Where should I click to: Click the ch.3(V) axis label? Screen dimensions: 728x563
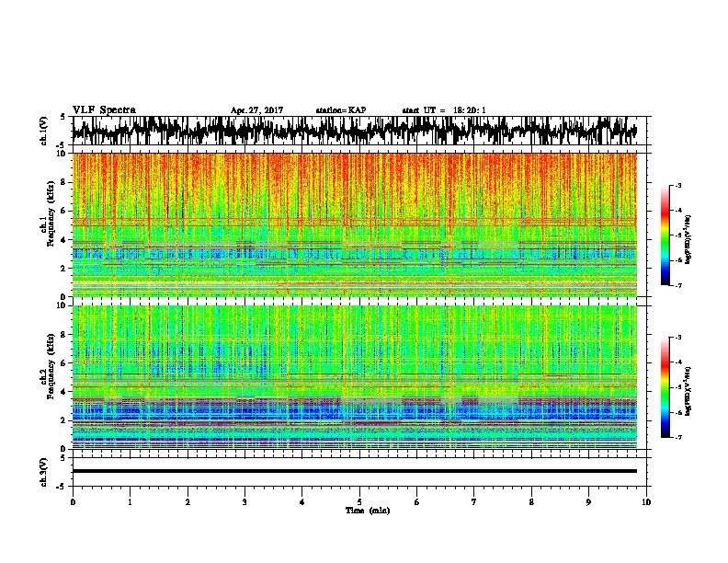[x=43, y=472]
